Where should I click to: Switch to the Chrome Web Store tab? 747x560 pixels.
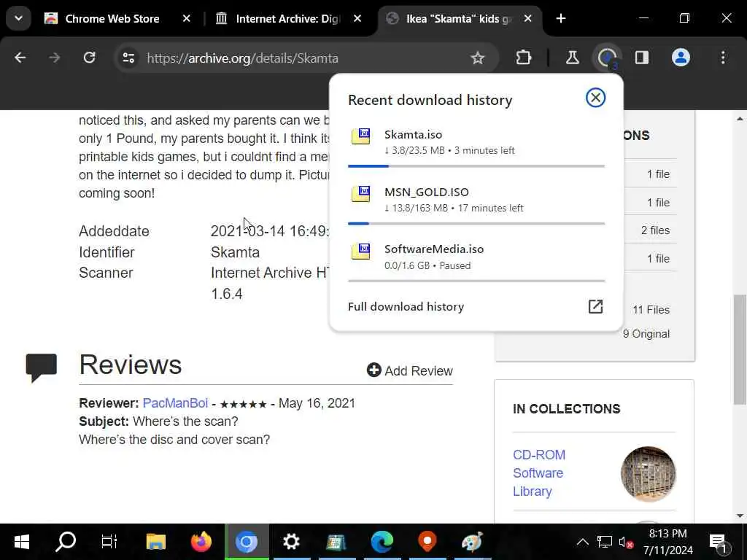[x=113, y=18]
